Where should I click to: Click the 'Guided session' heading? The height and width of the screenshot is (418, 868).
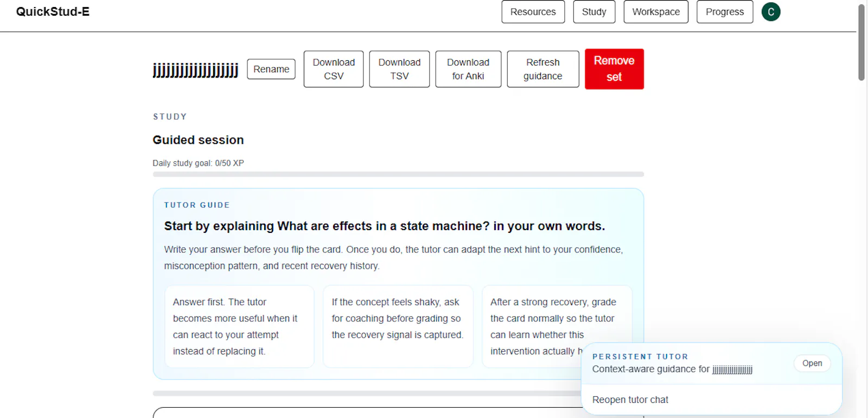tap(198, 140)
